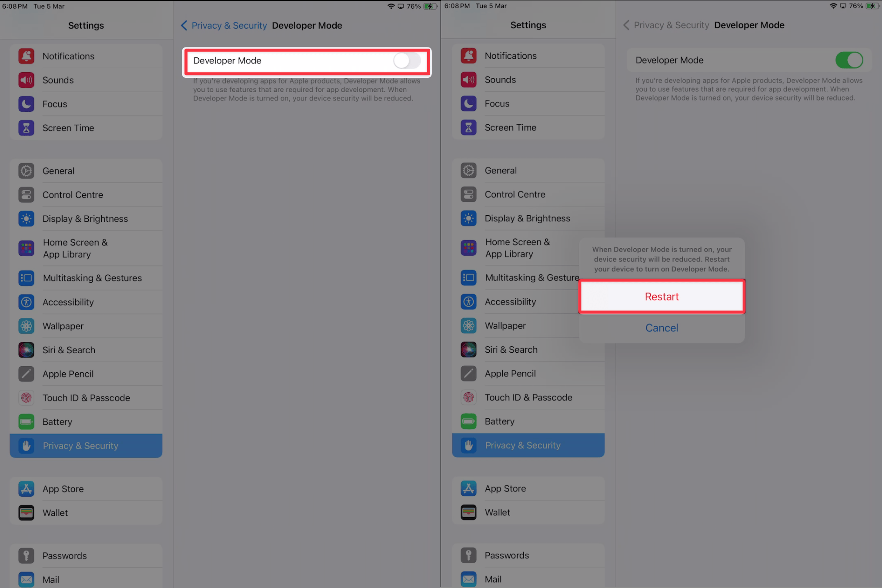Image resolution: width=882 pixels, height=588 pixels.
Task: Select Multitasking & Gestures in sidebar
Action: pyautogui.click(x=92, y=278)
